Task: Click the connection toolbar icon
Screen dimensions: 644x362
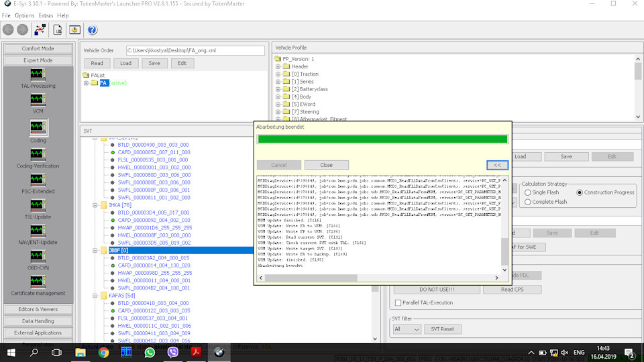Action: point(40,29)
